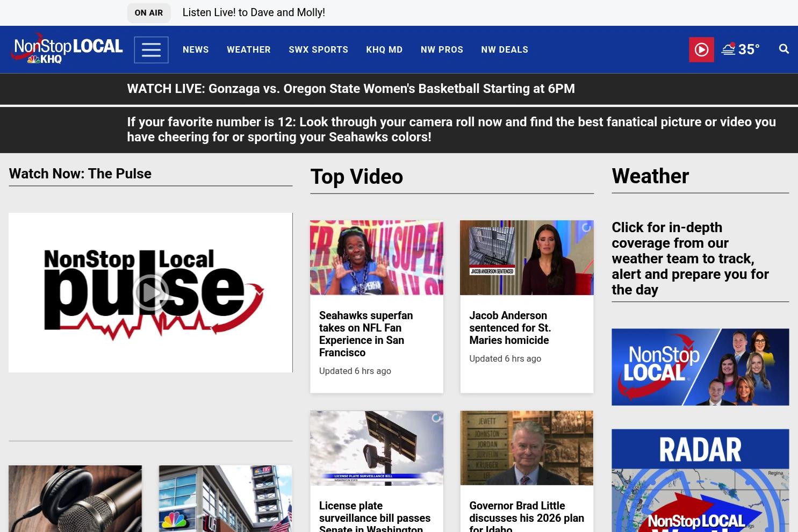The height and width of the screenshot is (532, 798).
Task: Click the Top Video section heading
Action: tap(357, 177)
